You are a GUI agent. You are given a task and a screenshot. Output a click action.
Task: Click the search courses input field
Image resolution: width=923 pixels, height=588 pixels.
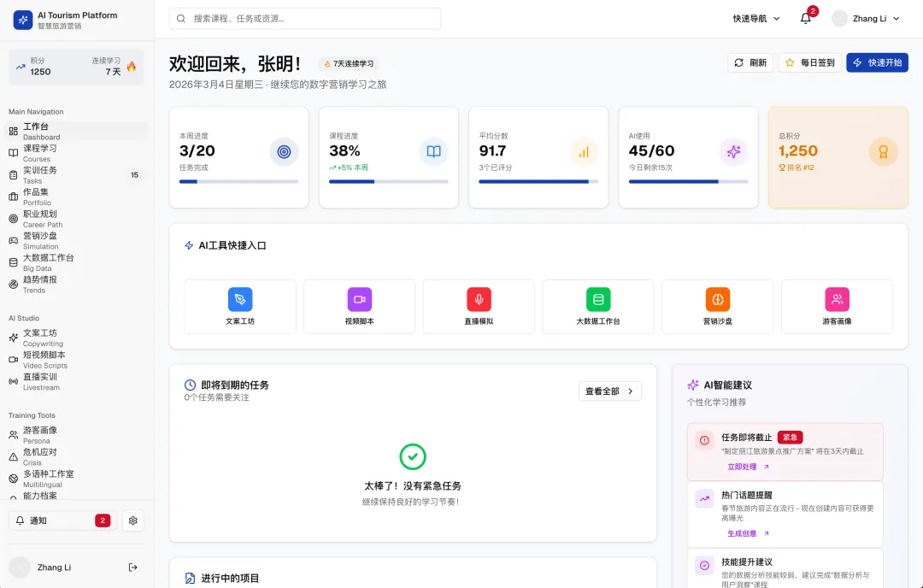[305, 19]
